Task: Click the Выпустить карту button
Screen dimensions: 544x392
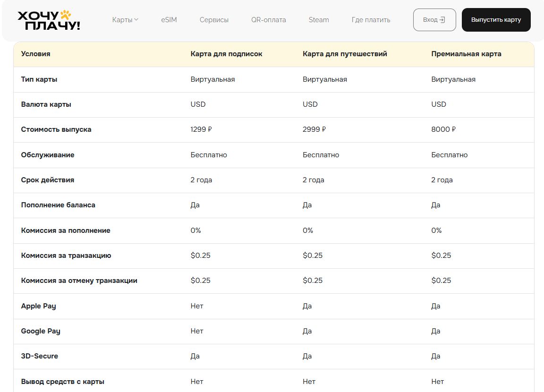Action: coord(496,20)
